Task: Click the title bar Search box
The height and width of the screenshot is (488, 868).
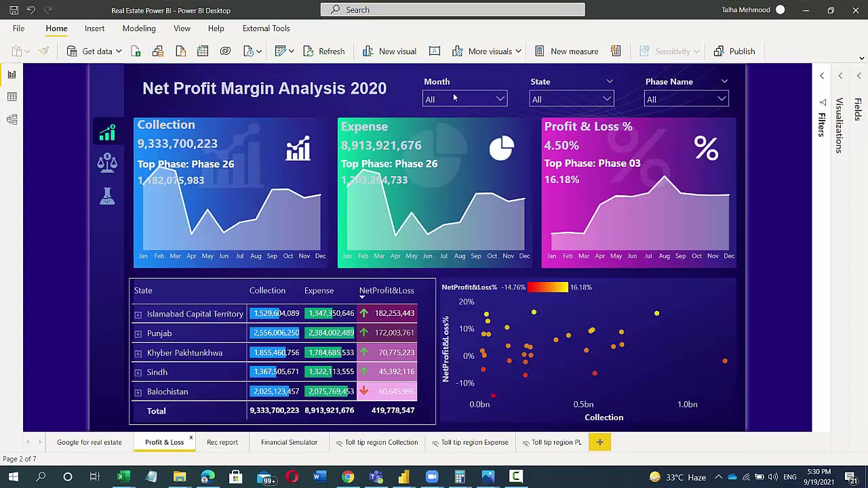Action: 453,9
